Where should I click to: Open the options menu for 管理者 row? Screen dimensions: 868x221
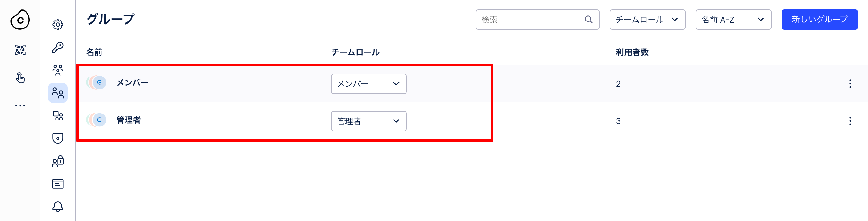(850, 121)
